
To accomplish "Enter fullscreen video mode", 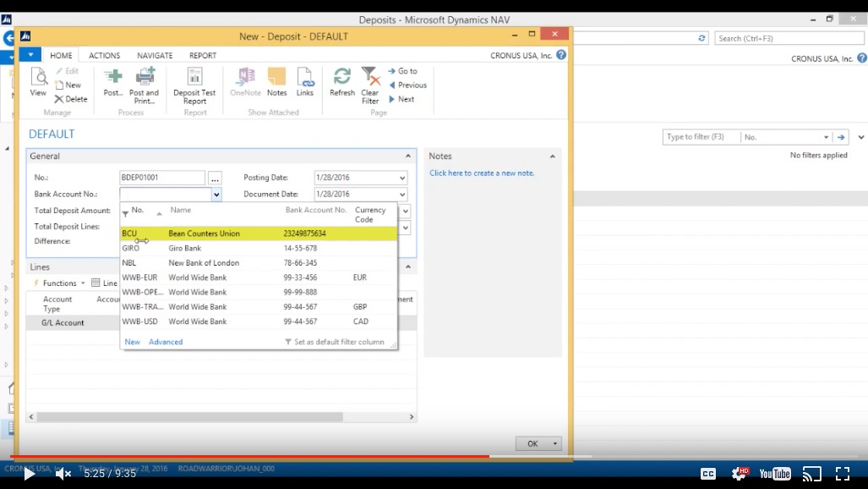I will pos(843,474).
